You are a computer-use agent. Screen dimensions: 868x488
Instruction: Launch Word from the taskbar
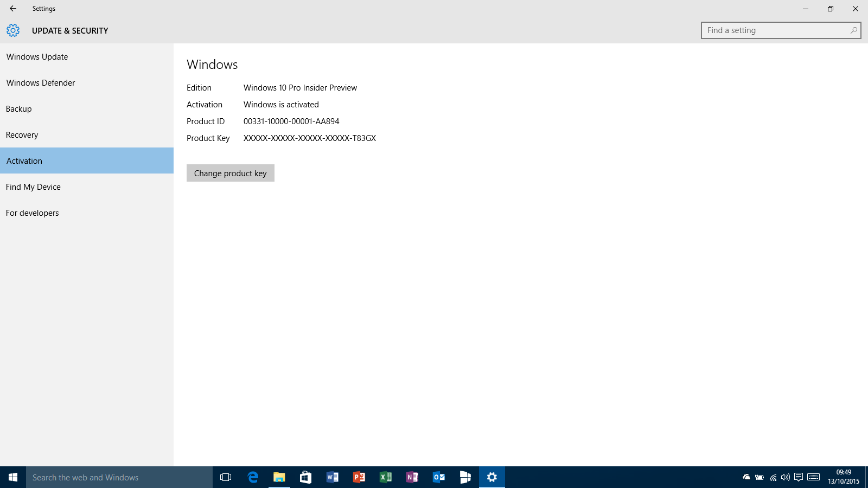[333, 477]
